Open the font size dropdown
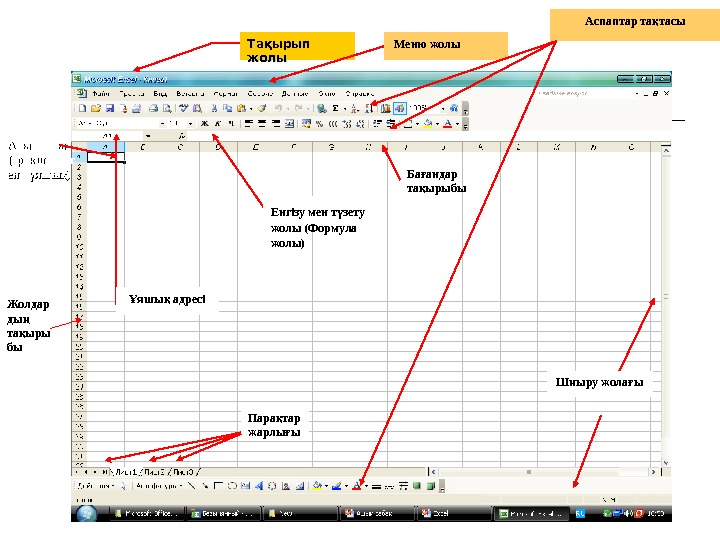Viewport: 720px width, 540px height. point(190,124)
